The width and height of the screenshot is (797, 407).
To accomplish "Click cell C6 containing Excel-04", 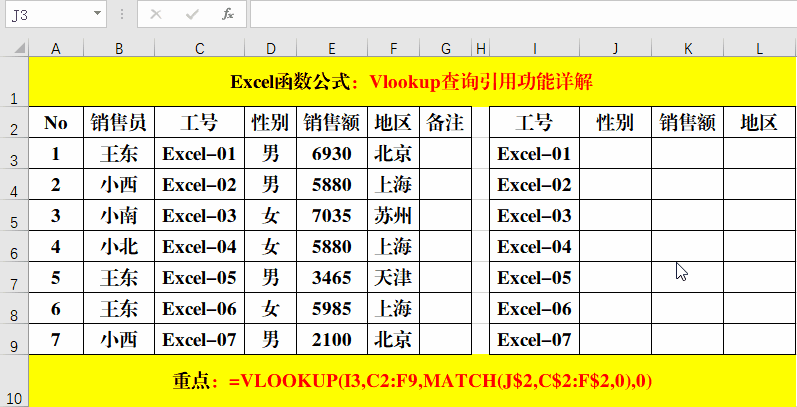I will click(199, 246).
